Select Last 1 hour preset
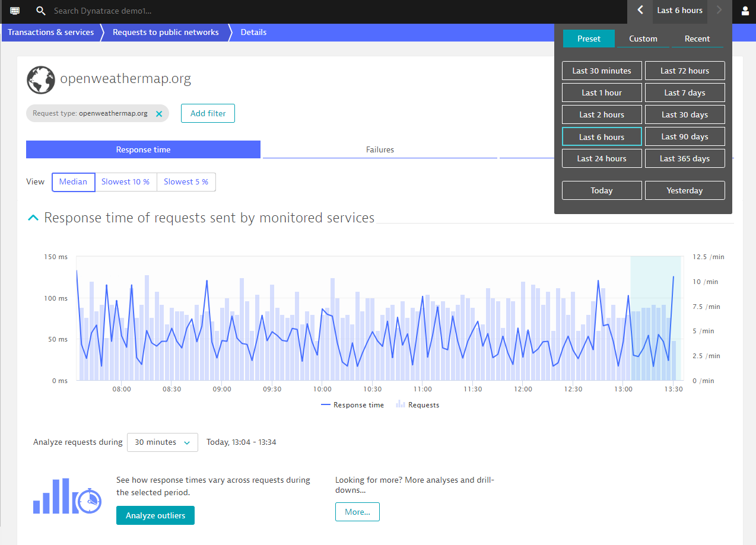756x545 pixels. [x=602, y=93]
